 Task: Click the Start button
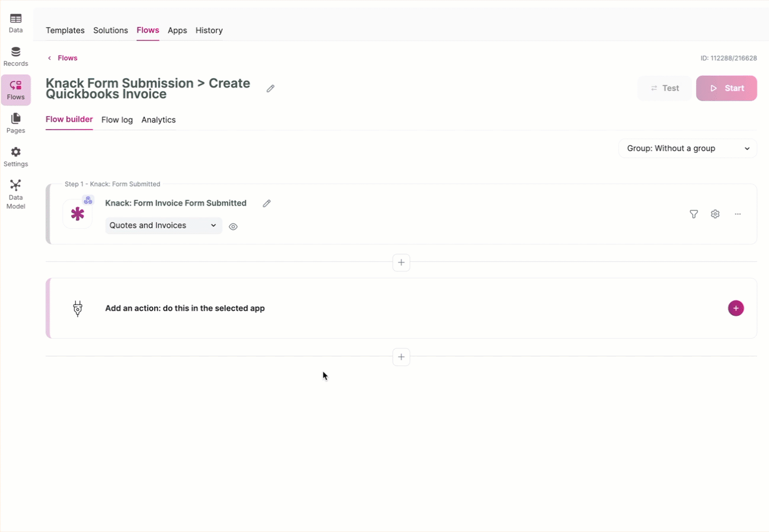[726, 88]
